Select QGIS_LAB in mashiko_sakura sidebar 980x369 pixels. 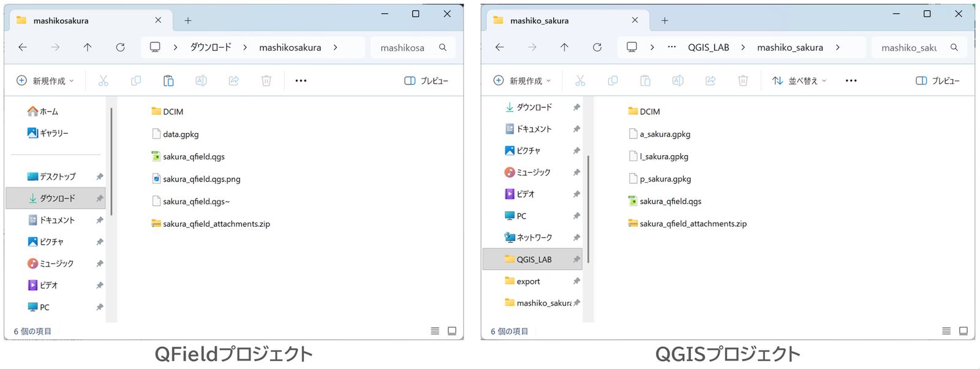[x=532, y=259]
